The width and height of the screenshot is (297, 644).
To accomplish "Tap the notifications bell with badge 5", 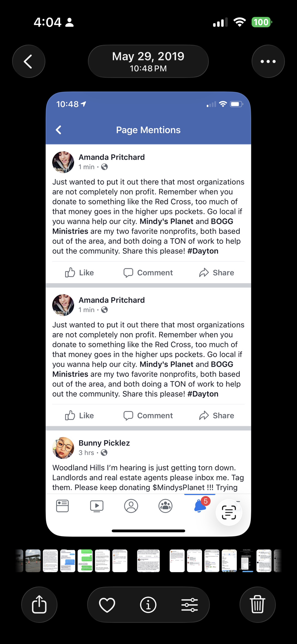I will point(200,506).
